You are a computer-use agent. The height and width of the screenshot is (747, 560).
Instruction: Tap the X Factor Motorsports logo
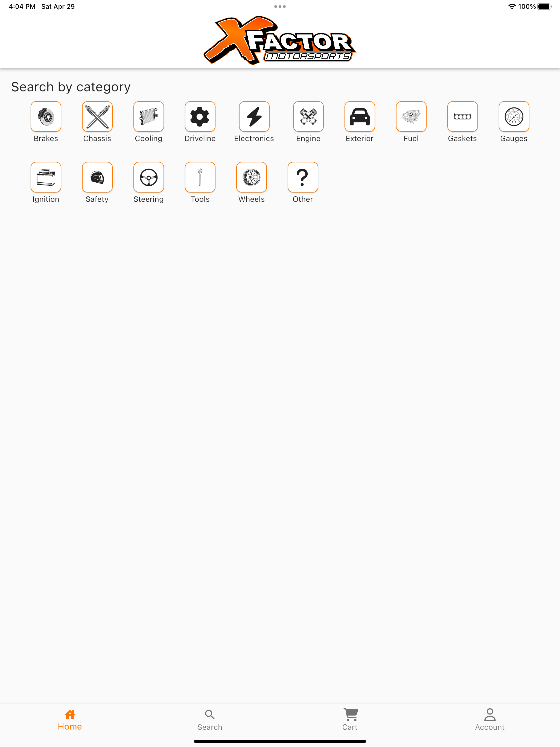(280, 40)
